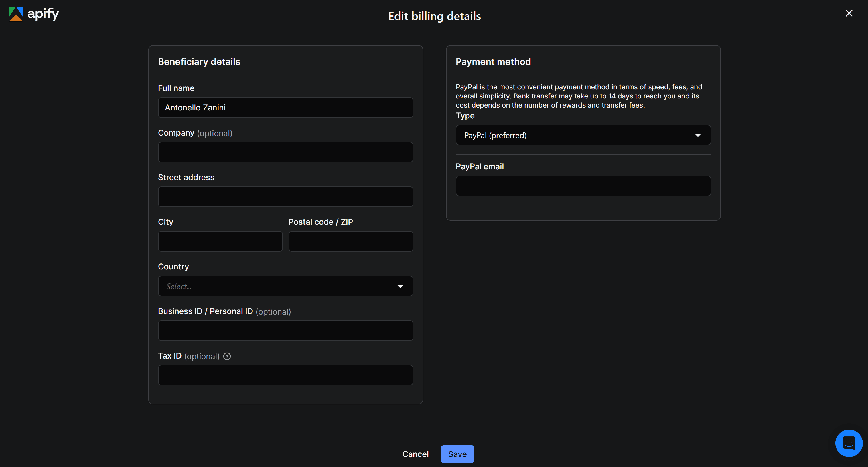Cancel editing billing details
Viewport: 868px width, 467px height.
click(415, 454)
